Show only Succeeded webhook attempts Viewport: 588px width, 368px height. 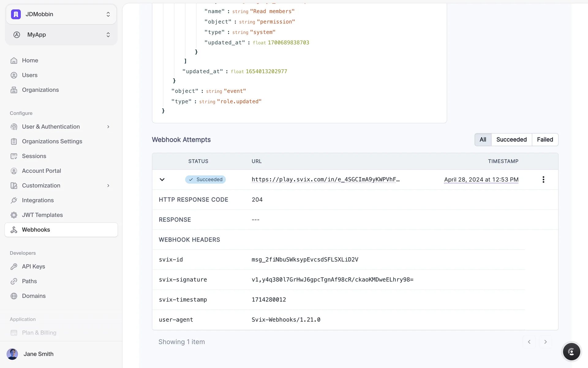coord(511,140)
